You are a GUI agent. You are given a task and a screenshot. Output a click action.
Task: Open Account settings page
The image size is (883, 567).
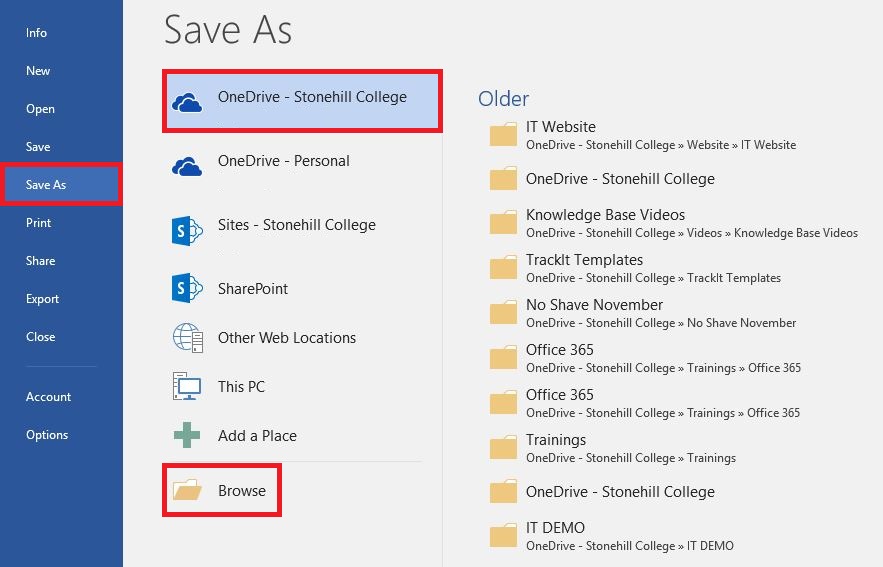click(x=48, y=397)
